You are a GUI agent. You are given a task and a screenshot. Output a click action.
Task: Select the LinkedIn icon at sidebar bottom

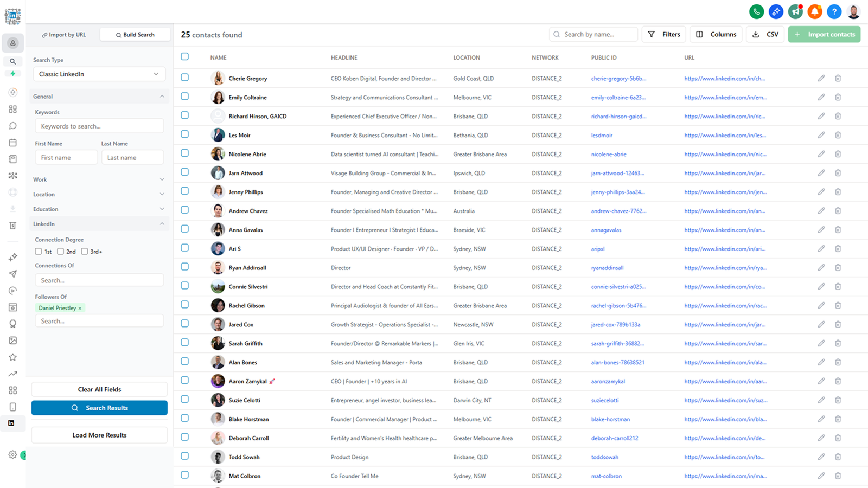click(x=12, y=423)
